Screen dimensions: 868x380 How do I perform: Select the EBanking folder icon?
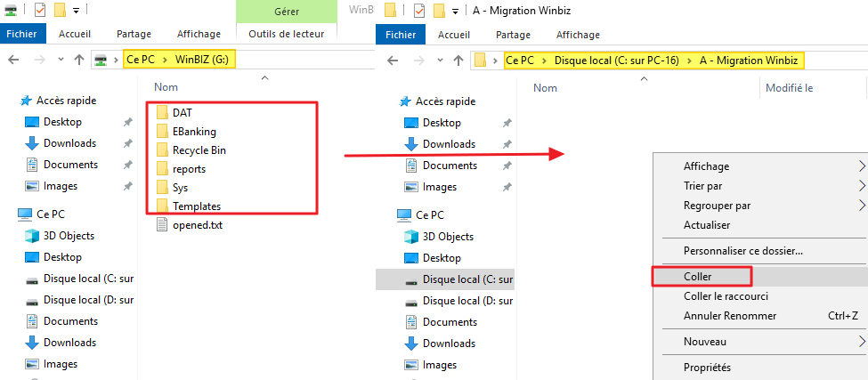click(x=161, y=132)
